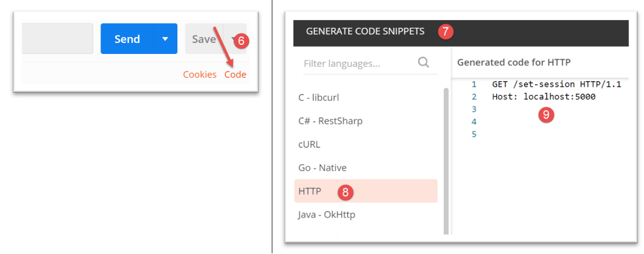644x254 pixels.
Task: Open the Send button dropdown arrow
Action: click(x=165, y=39)
